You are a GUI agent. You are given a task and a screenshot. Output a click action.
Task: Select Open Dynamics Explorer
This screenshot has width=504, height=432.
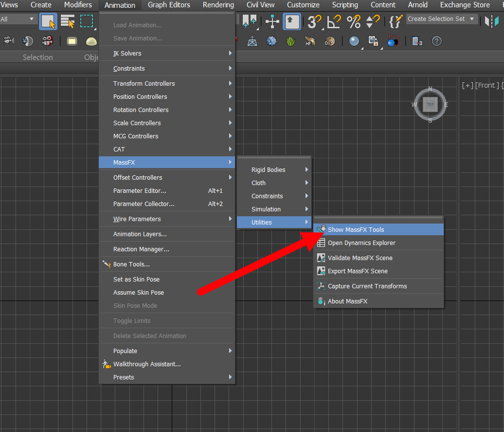378,243
